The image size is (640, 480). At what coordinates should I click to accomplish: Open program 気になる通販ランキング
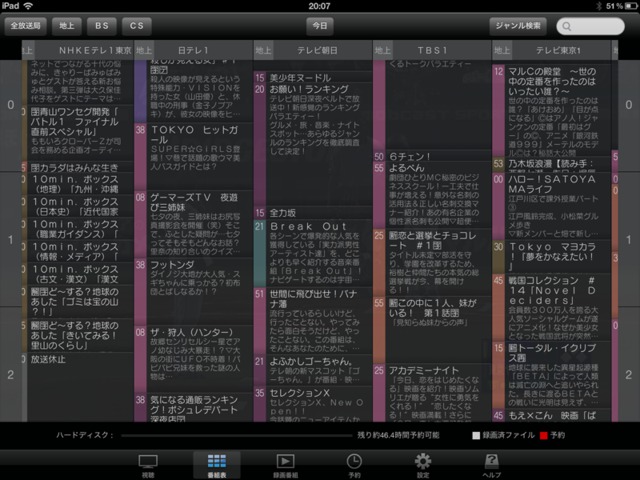pos(193,407)
